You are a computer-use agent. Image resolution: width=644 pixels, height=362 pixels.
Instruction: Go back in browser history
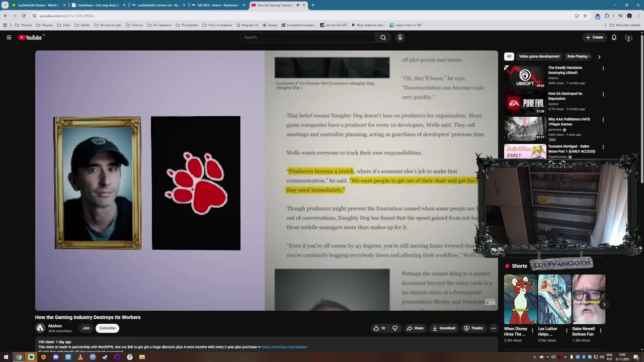[x=6, y=16]
